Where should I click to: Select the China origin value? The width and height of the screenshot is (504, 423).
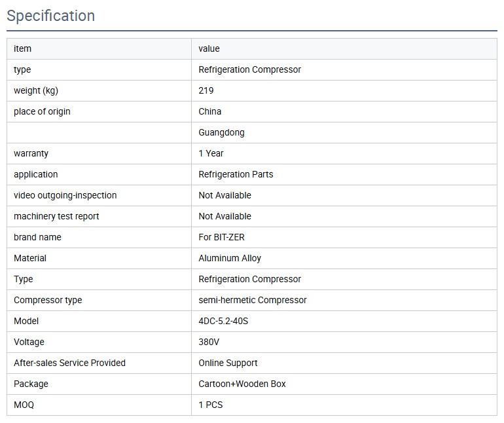[x=210, y=111]
